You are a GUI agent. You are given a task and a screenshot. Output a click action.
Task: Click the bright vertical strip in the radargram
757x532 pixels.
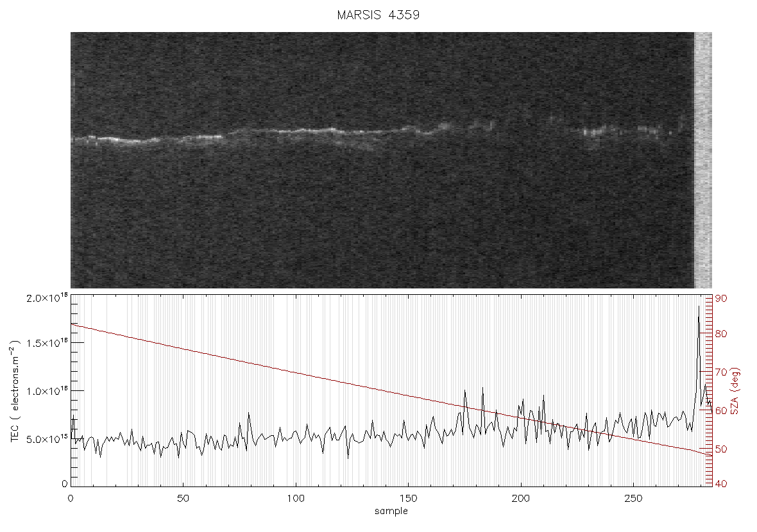(x=703, y=160)
